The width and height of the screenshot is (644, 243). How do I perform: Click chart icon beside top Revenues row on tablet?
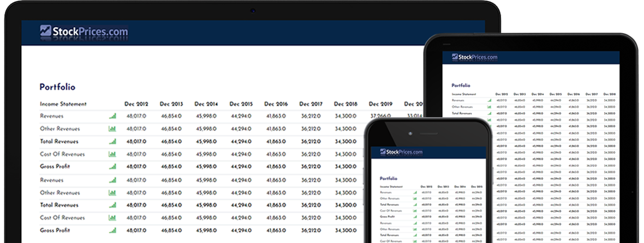pyautogui.click(x=490, y=100)
